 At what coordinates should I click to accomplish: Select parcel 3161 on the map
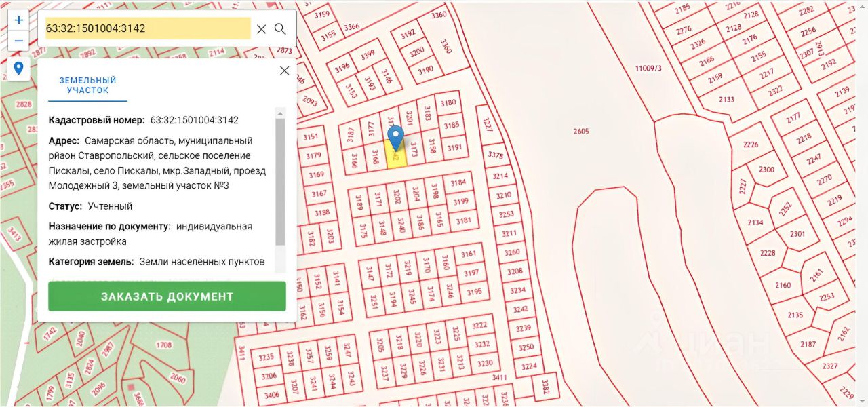(469, 254)
